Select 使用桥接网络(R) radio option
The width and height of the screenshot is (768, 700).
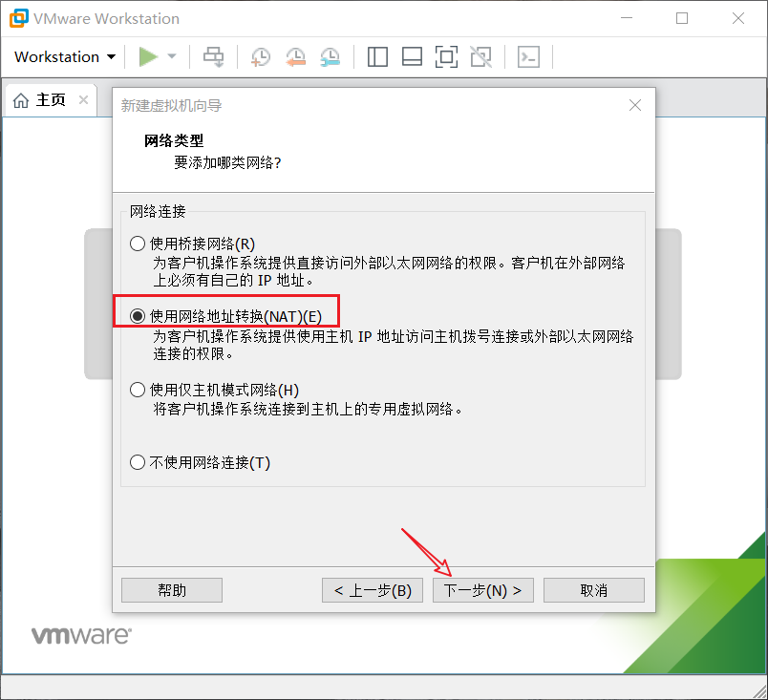point(193,244)
